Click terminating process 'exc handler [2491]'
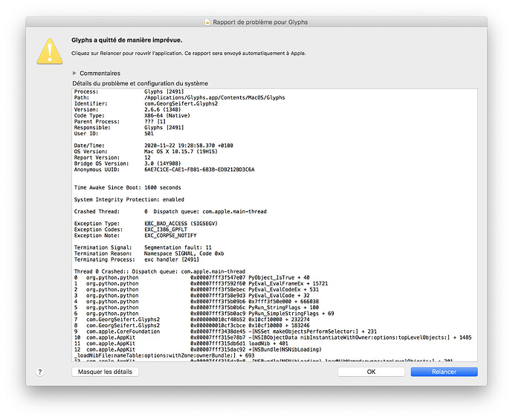513x420 pixels. (x=172, y=259)
